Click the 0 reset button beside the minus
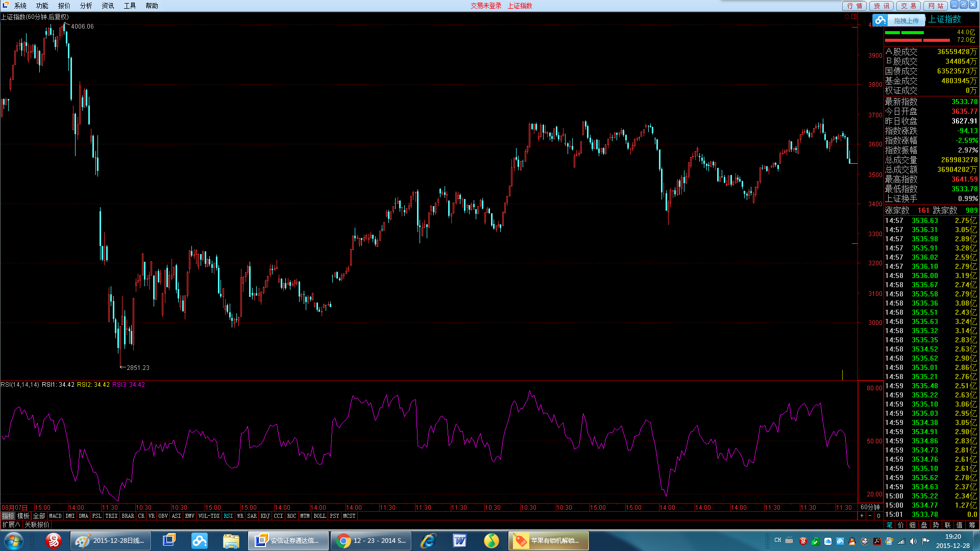Viewport: 980px width, 551px height. click(x=878, y=516)
